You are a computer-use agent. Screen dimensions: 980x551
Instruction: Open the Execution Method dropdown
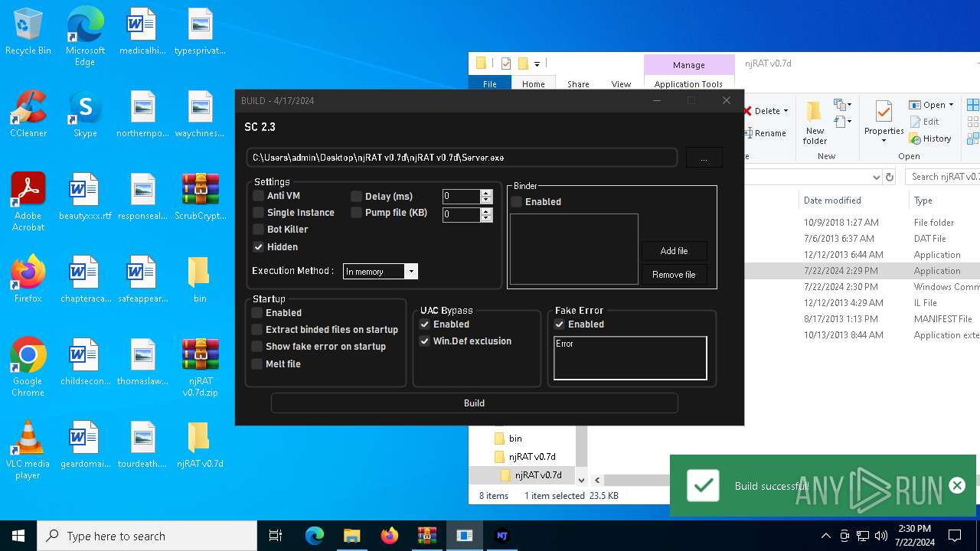[x=411, y=272]
